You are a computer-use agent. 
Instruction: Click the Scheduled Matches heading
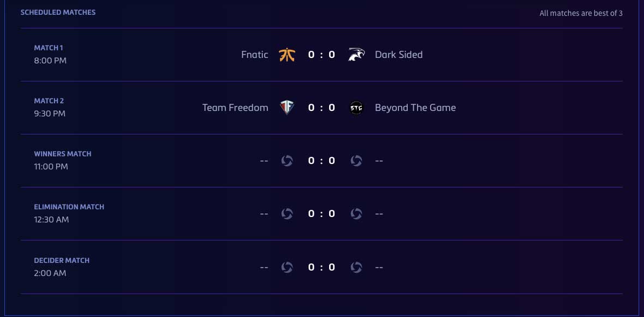tap(58, 13)
